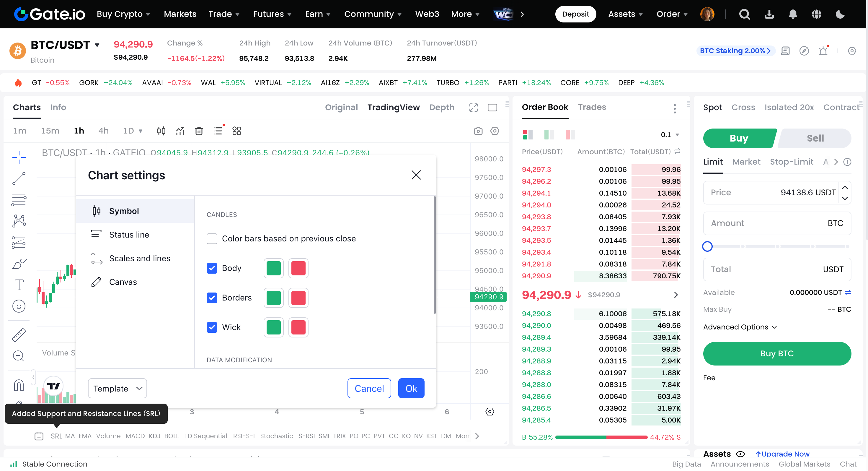The image size is (868, 471).
Task: Uncheck the Wick checkbox
Action: 212,327
